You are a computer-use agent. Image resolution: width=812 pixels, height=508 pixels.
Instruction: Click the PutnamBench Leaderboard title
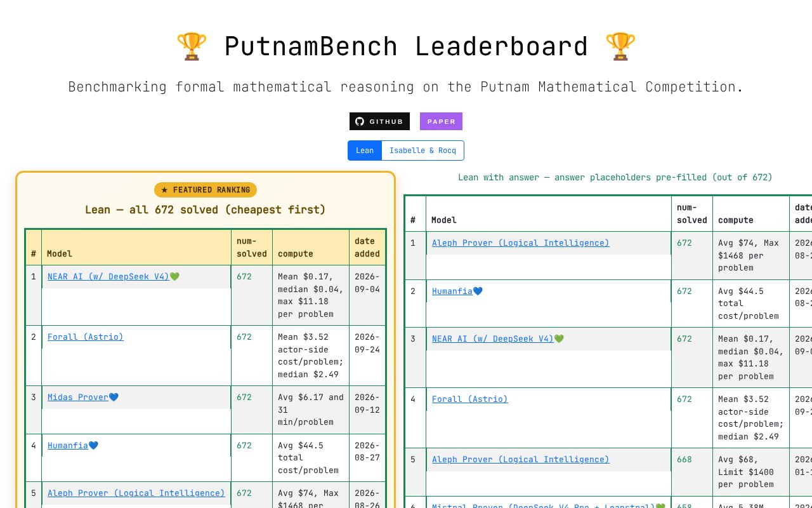[406, 46]
